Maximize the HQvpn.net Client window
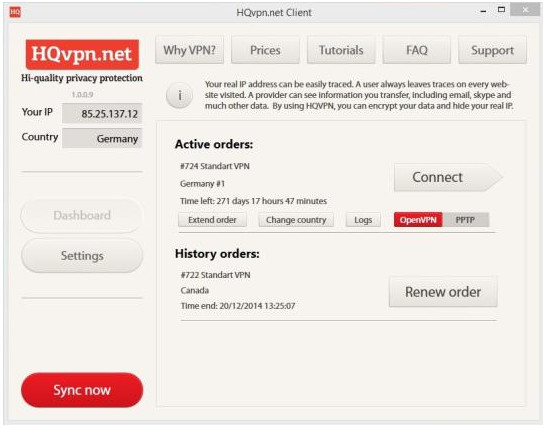Screen dimensions: 547x429 tap(501, 10)
